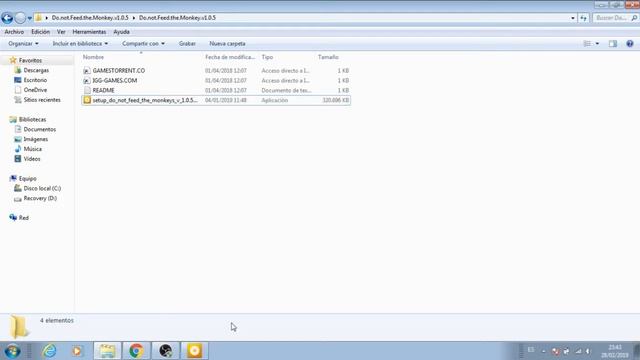Open recent locations dropdown next to Forward
The width and height of the screenshot is (640, 360).
29,18
